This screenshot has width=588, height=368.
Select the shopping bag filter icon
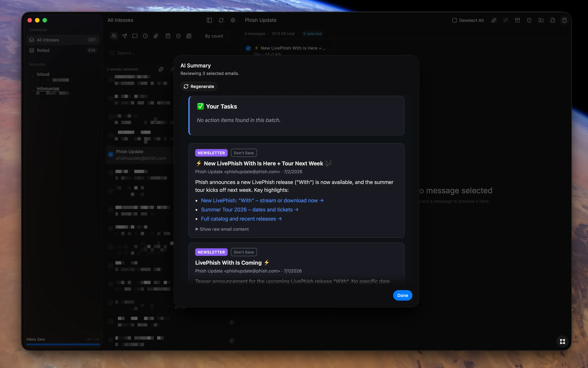168,36
